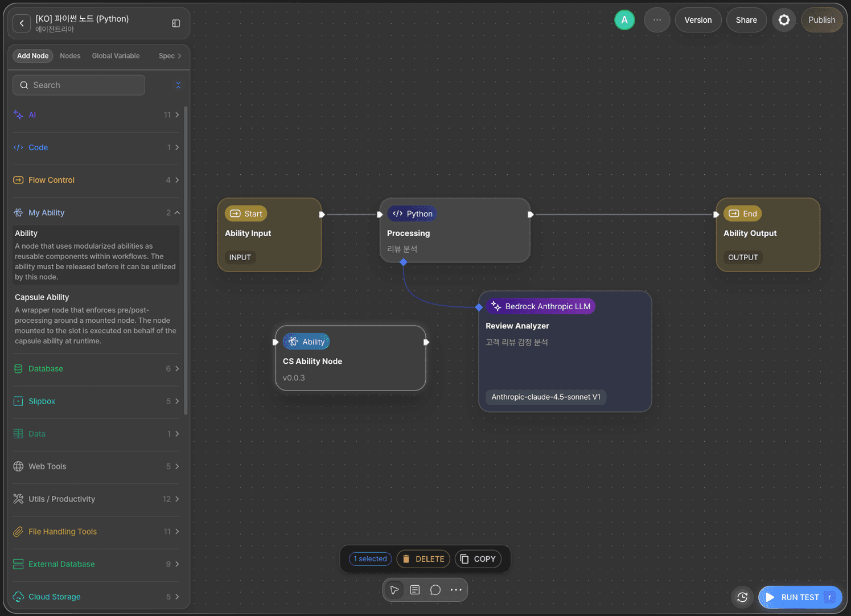
Task: Expand the Web Tools category chevron
Action: pyautogui.click(x=177, y=466)
